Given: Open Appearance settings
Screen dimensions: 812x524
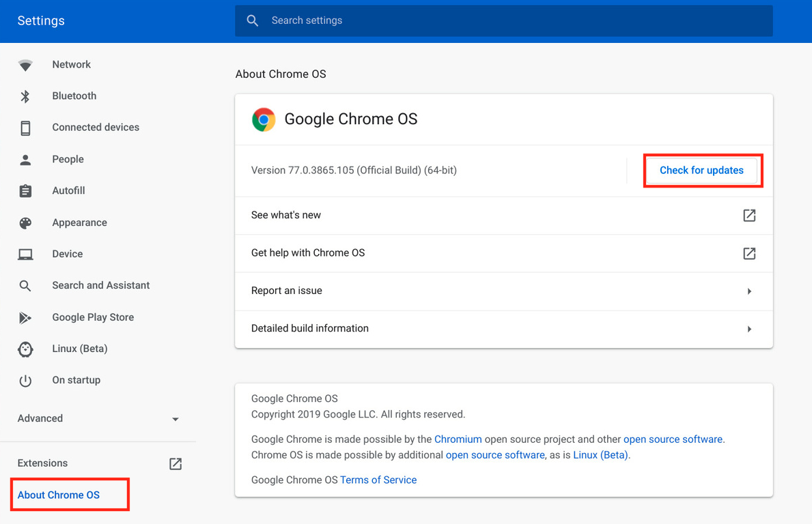Looking at the screenshot, I should coord(80,223).
